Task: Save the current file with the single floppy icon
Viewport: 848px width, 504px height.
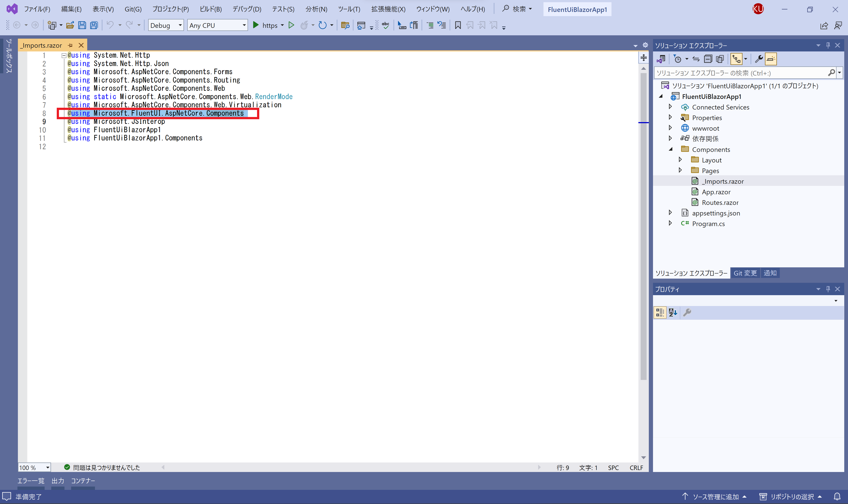Action: point(82,25)
